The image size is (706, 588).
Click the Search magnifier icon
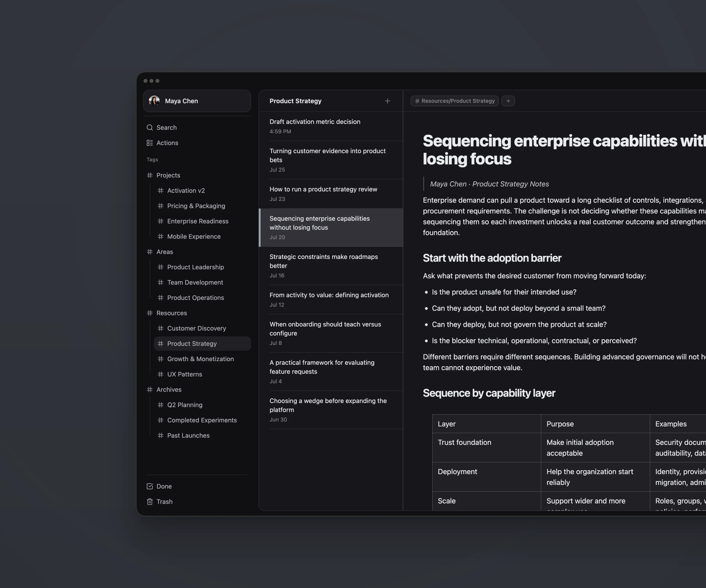(150, 128)
